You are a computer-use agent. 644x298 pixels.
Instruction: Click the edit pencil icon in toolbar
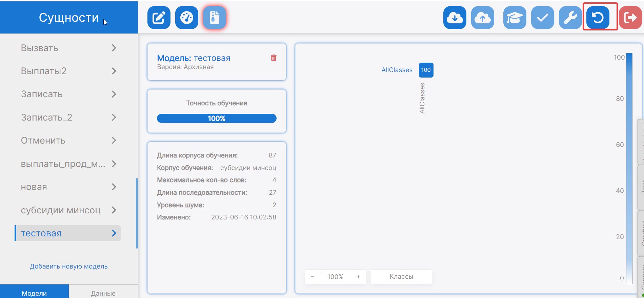pyautogui.click(x=159, y=18)
